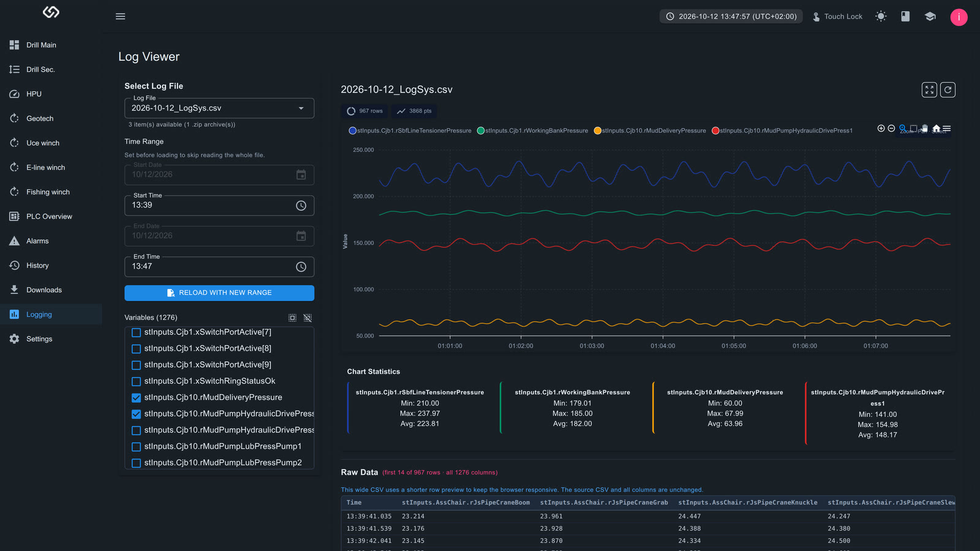Activate the Touch Lock button
Image resolution: width=980 pixels, height=551 pixels.
(x=837, y=17)
